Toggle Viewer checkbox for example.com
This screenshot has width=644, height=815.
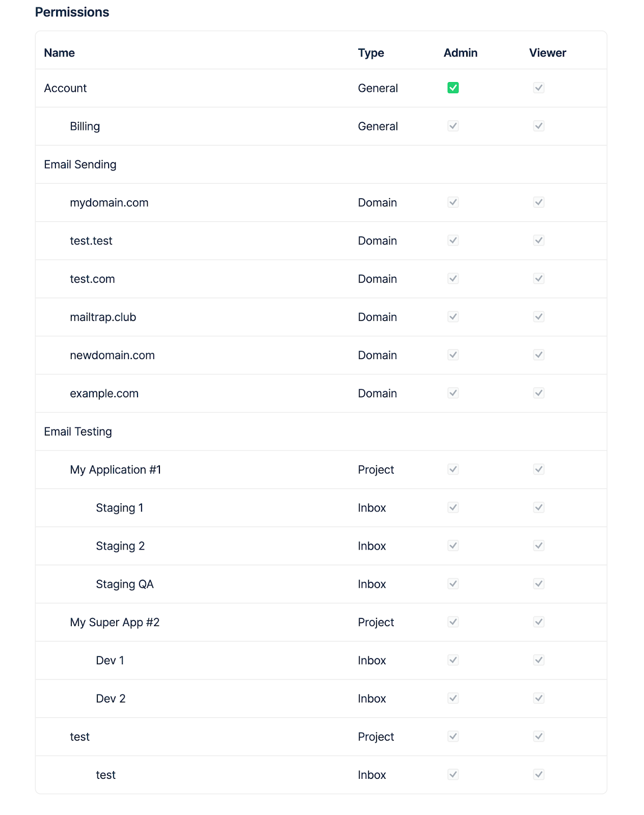(539, 393)
